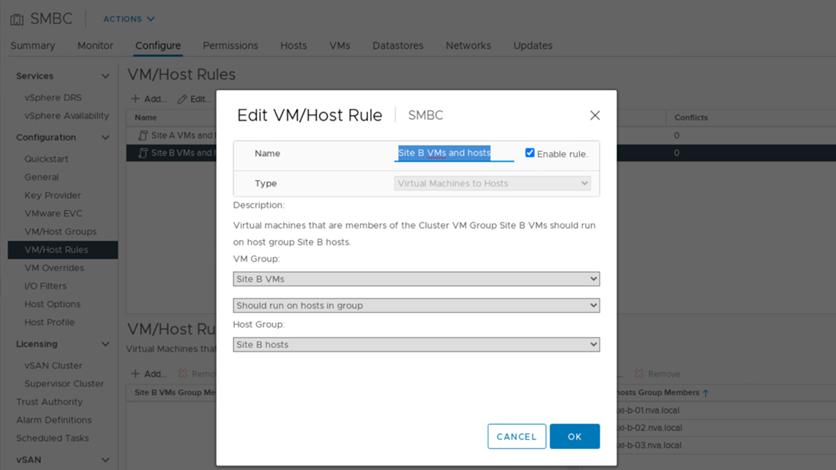Open the Host Group dropdown
The height and width of the screenshot is (470, 836).
pyautogui.click(x=416, y=345)
